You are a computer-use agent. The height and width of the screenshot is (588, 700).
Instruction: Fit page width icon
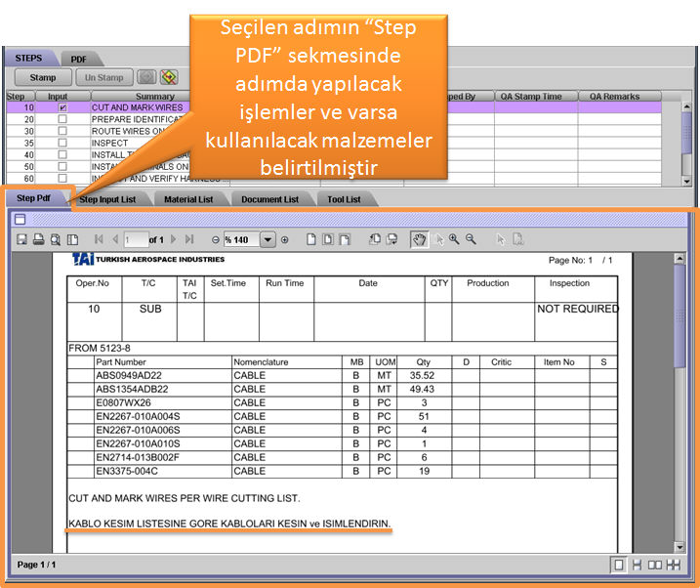click(x=345, y=239)
